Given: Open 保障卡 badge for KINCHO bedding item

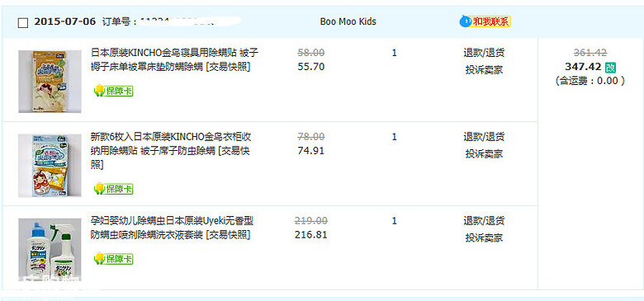Looking at the screenshot, I should point(114,91).
